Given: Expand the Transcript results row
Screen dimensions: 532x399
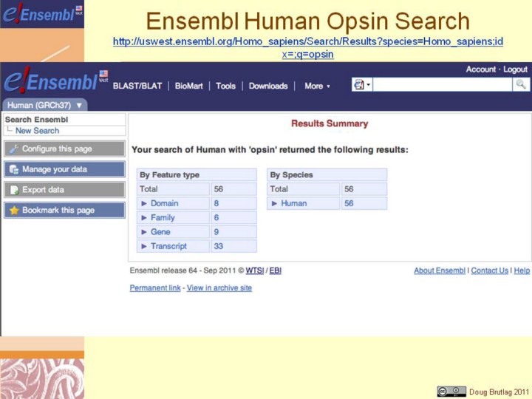Looking at the screenshot, I should [x=144, y=246].
